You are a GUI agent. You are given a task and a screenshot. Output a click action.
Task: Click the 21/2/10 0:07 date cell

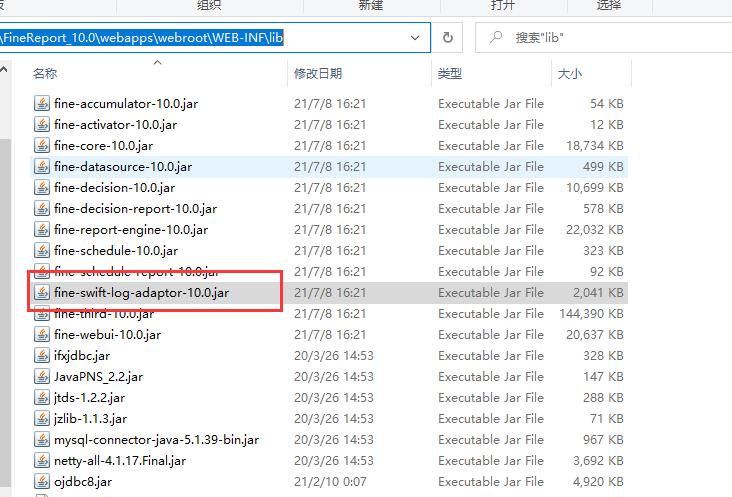click(x=330, y=481)
